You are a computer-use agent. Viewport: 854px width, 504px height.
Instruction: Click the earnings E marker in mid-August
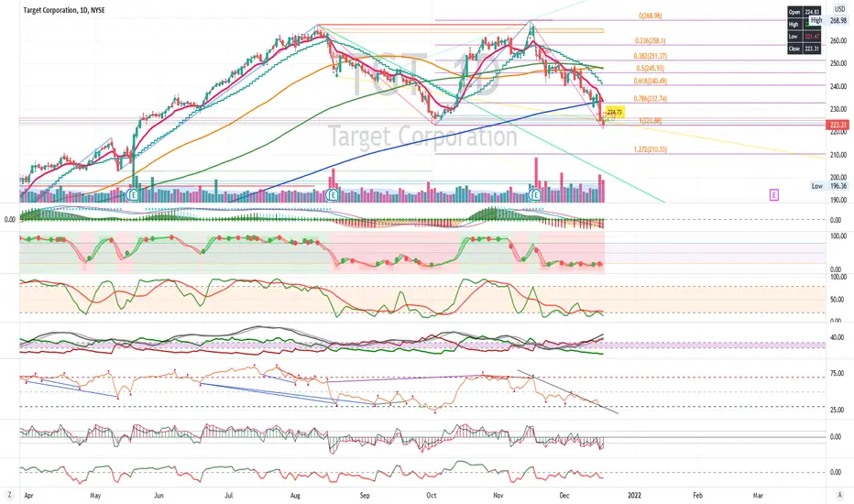tap(333, 194)
